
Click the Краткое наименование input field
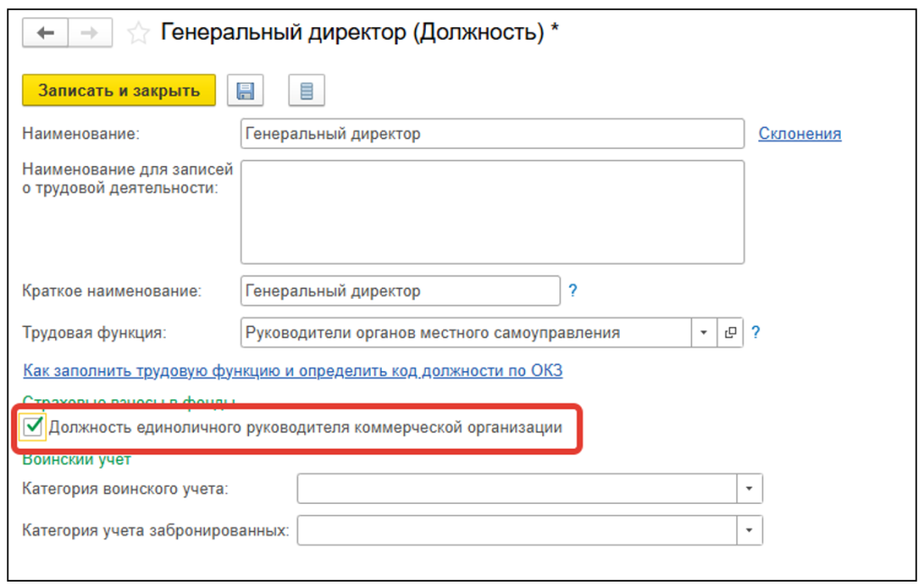(401, 292)
